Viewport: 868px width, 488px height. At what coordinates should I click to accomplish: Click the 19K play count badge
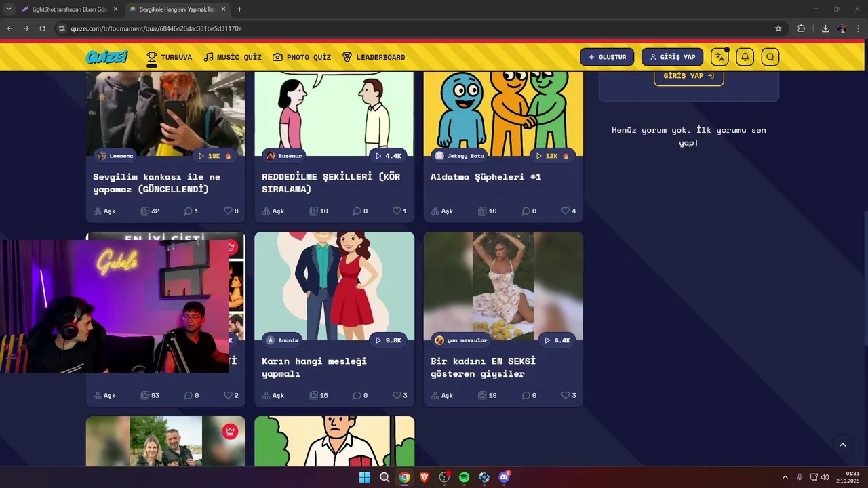(x=214, y=156)
